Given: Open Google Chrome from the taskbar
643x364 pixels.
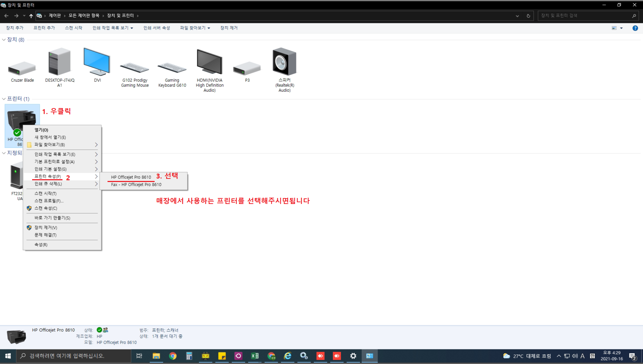Looking at the screenshot, I should coord(172,356).
